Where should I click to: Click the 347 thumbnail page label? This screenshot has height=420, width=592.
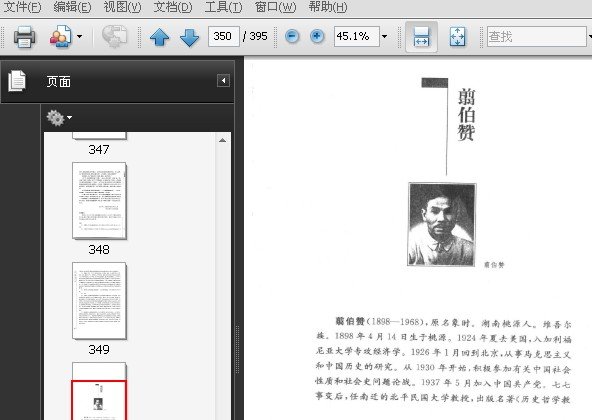99,150
